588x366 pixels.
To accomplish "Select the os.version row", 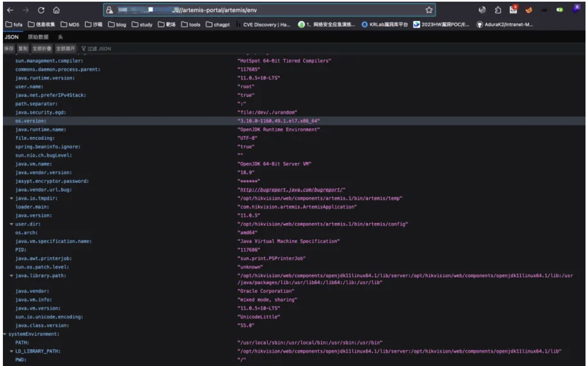I will click(x=294, y=121).
